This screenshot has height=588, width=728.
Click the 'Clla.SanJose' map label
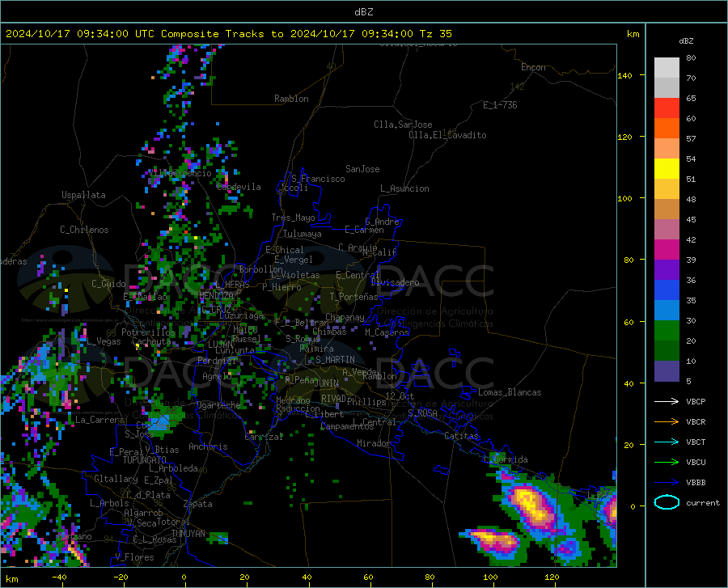[x=403, y=125]
